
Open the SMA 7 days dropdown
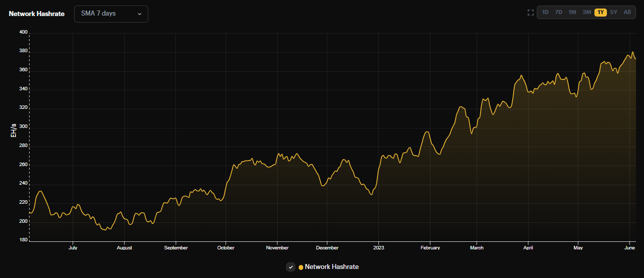click(x=111, y=14)
